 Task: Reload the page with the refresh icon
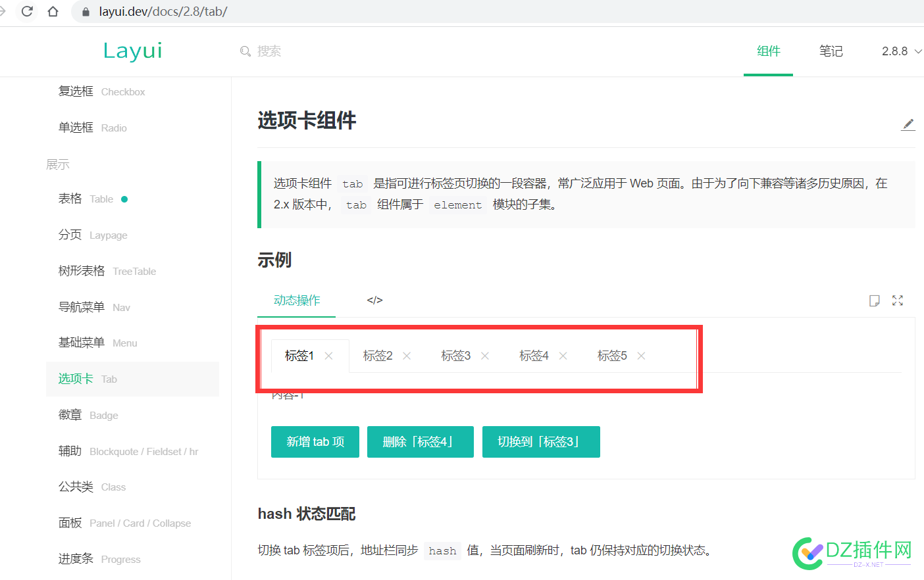click(27, 11)
